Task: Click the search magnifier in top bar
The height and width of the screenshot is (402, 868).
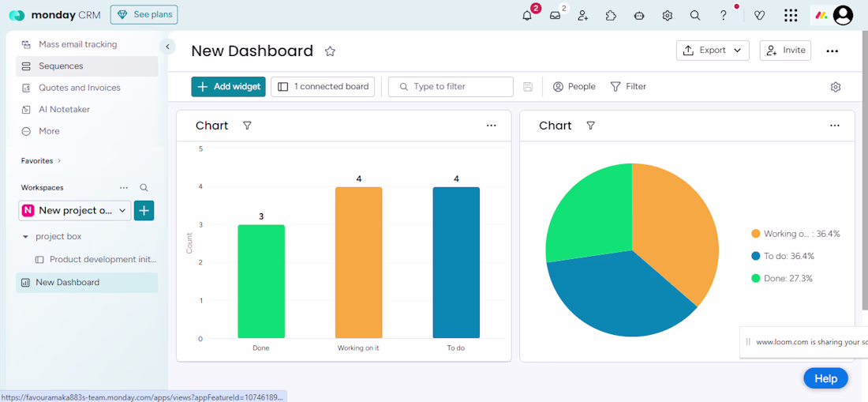Action: [x=695, y=16]
